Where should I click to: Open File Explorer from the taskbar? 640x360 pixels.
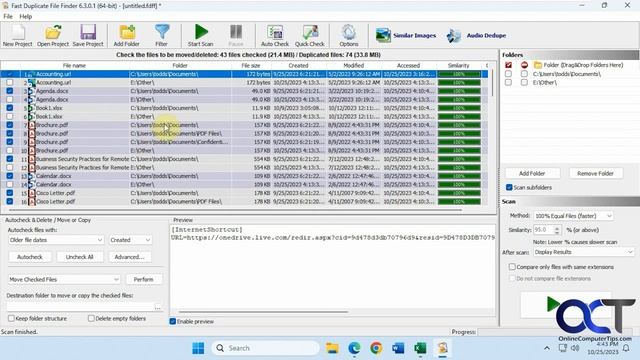[x=332, y=348]
